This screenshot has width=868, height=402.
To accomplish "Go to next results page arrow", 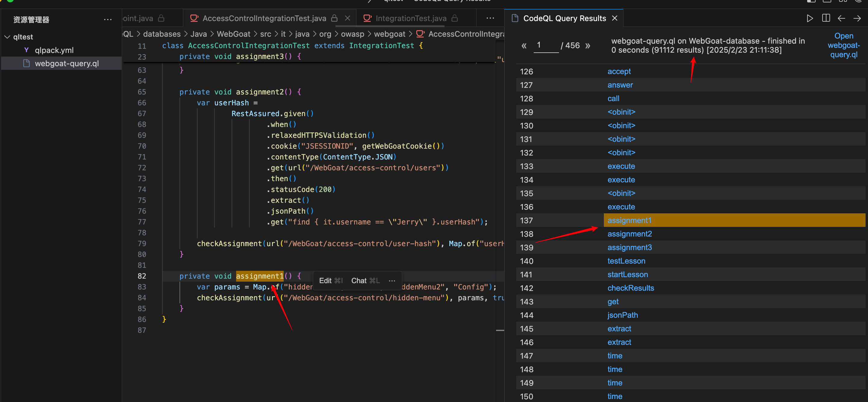I will pyautogui.click(x=588, y=45).
